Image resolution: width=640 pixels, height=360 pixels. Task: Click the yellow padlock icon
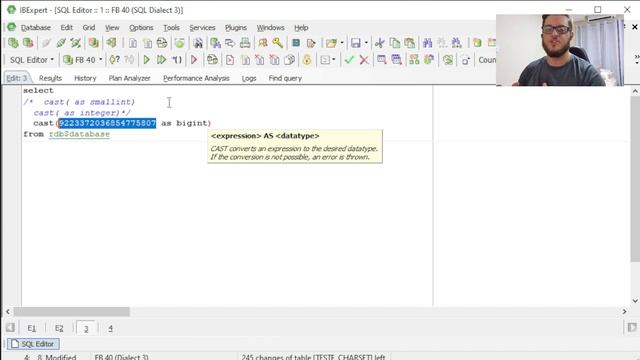(307, 60)
